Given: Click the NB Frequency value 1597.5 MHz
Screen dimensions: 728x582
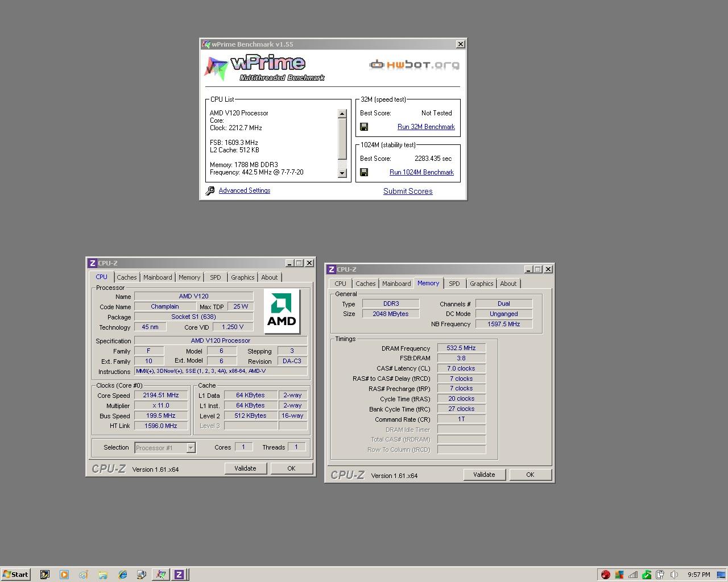Looking at the screenshot, I should click(x=504, y=324).
